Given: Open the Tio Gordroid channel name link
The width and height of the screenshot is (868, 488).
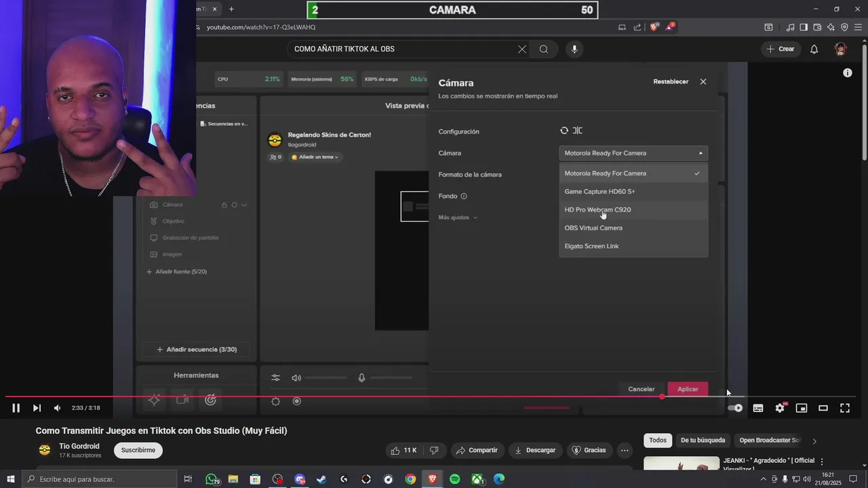Looking at the screenshot, I should click(x=79, y=446).
